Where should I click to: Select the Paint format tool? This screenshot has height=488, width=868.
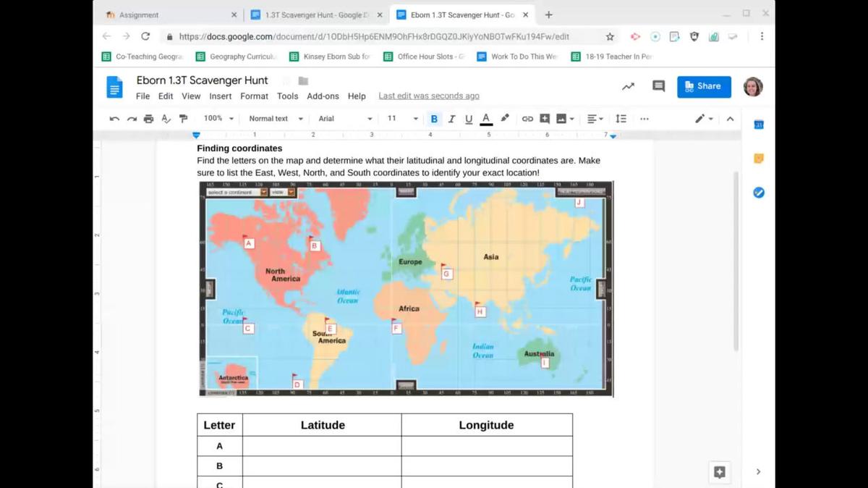coord(184,119)
